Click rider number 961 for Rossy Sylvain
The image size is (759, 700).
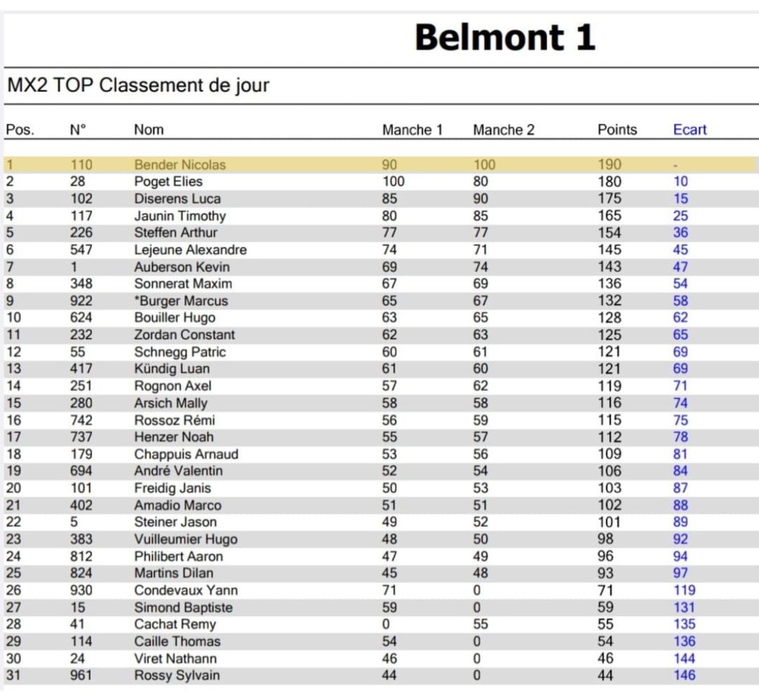click(x=81, y=675)
